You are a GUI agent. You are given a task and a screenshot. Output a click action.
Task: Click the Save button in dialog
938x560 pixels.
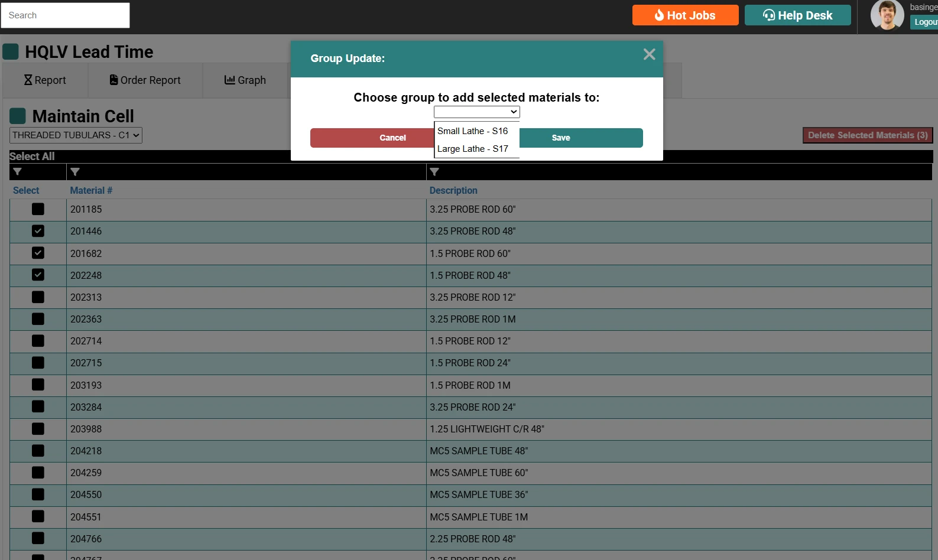(x=581, y=138)
